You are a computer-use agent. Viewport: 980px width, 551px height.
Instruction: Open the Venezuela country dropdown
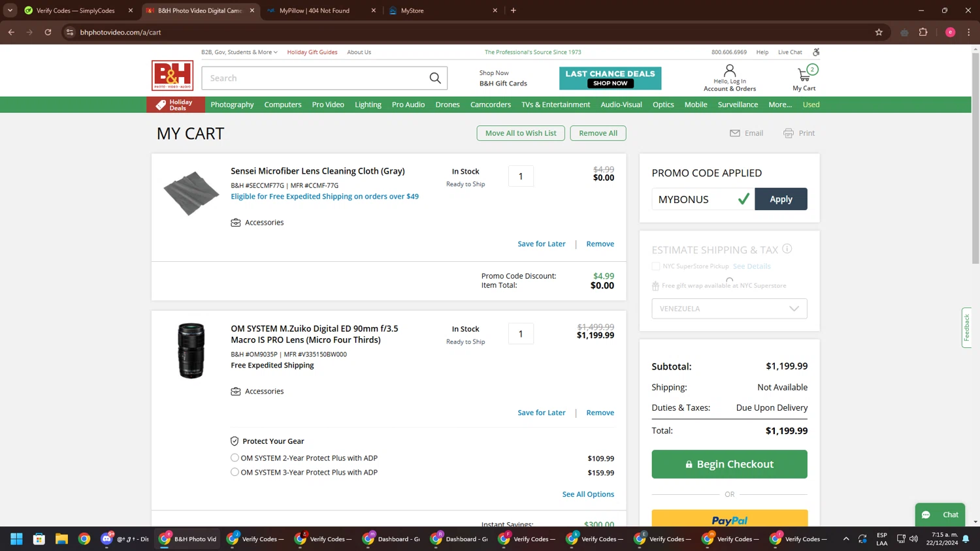pyautogui.click(x=729, y=309)
